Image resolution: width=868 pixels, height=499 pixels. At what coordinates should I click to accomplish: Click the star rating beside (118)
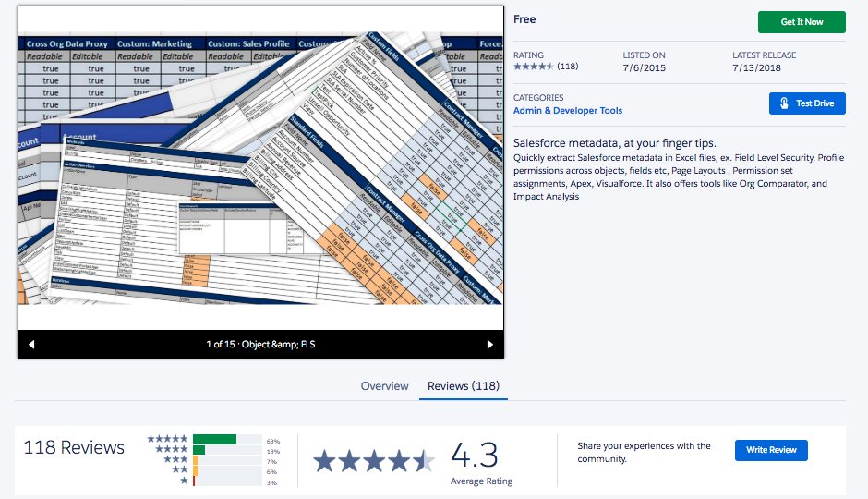click(x=533, y=67)
